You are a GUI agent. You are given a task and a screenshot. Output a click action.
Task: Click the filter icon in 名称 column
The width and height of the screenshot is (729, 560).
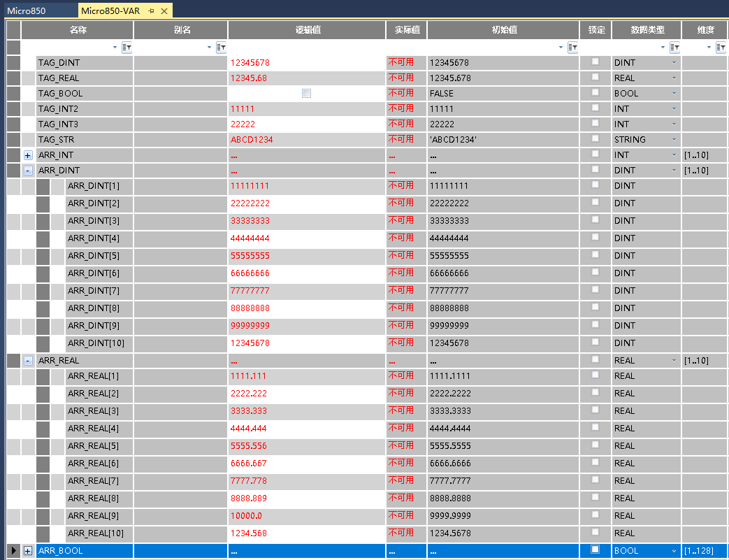(127, 47)
